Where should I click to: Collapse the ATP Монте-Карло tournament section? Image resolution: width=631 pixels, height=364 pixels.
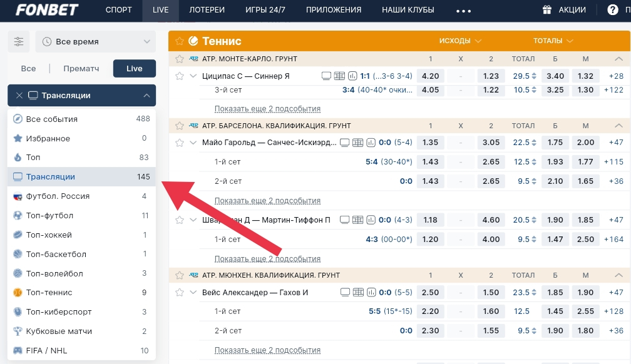pos(618,59)
